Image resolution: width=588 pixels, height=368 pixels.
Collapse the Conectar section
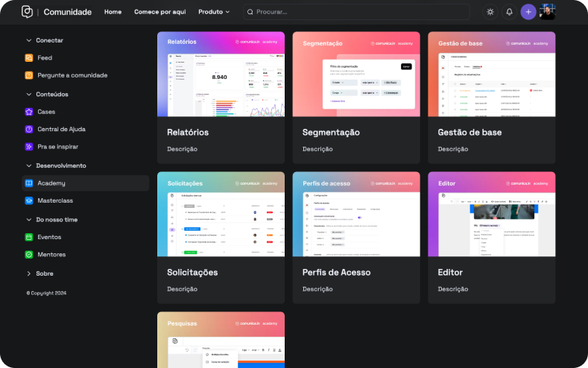coord(29,40)
